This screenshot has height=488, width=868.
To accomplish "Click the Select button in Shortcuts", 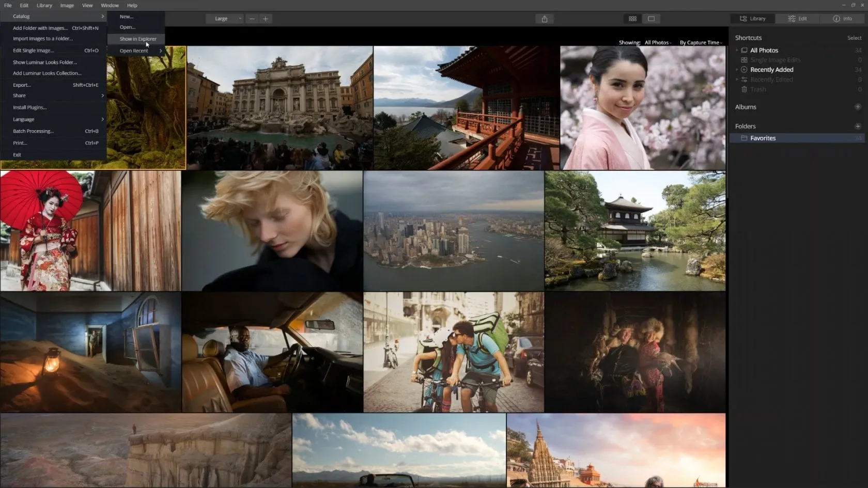I will (x=854, y=38).
